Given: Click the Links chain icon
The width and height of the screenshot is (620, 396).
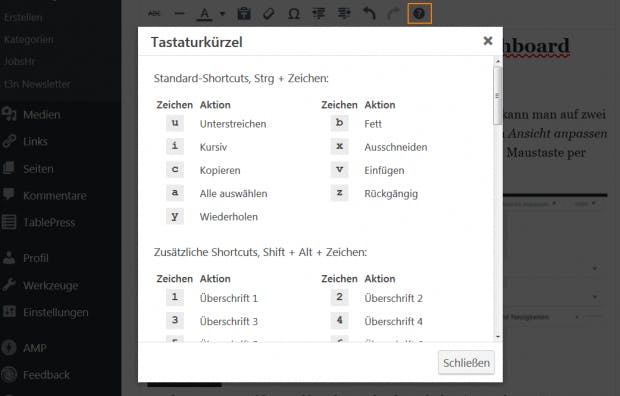Looking at the screenshot, I should tap(9, 141).
